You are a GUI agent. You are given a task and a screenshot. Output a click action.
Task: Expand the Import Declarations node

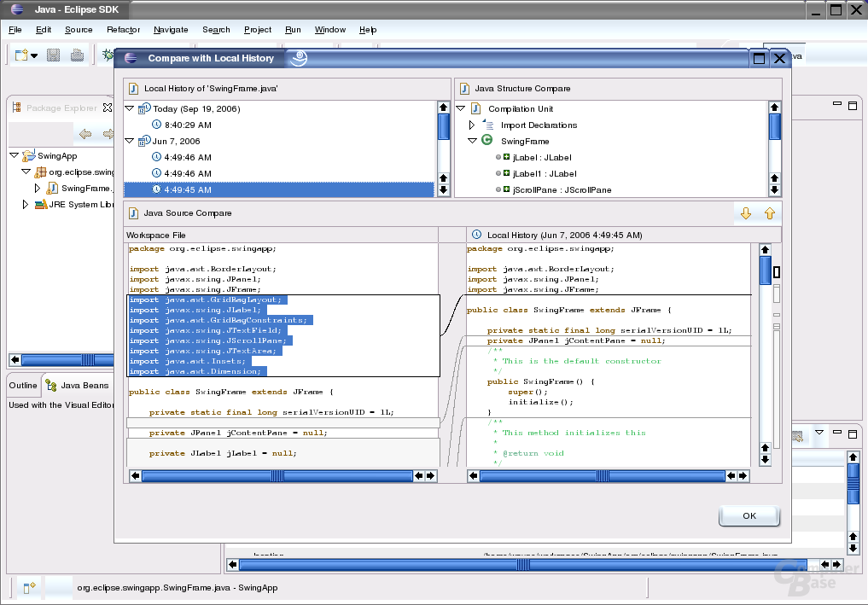pyautogui.click(x=472, y=125)
